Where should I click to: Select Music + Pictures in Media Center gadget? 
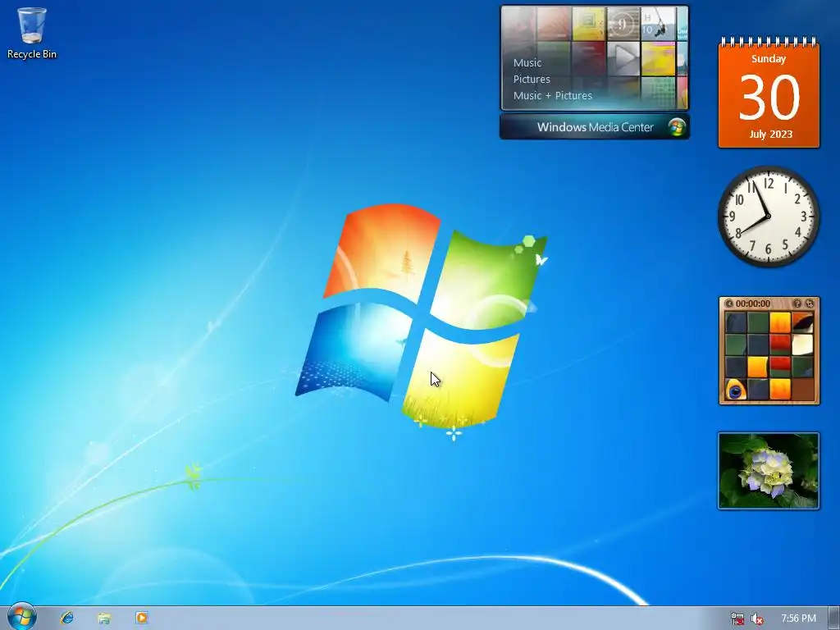coord(552,95)
